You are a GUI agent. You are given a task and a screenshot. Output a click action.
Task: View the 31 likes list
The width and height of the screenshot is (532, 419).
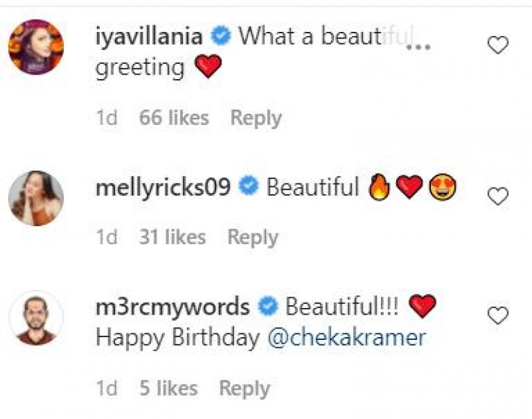coord(172,237)
